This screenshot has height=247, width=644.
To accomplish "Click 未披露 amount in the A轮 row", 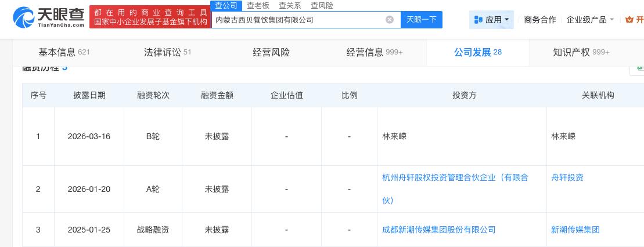I will pos(217,189).
